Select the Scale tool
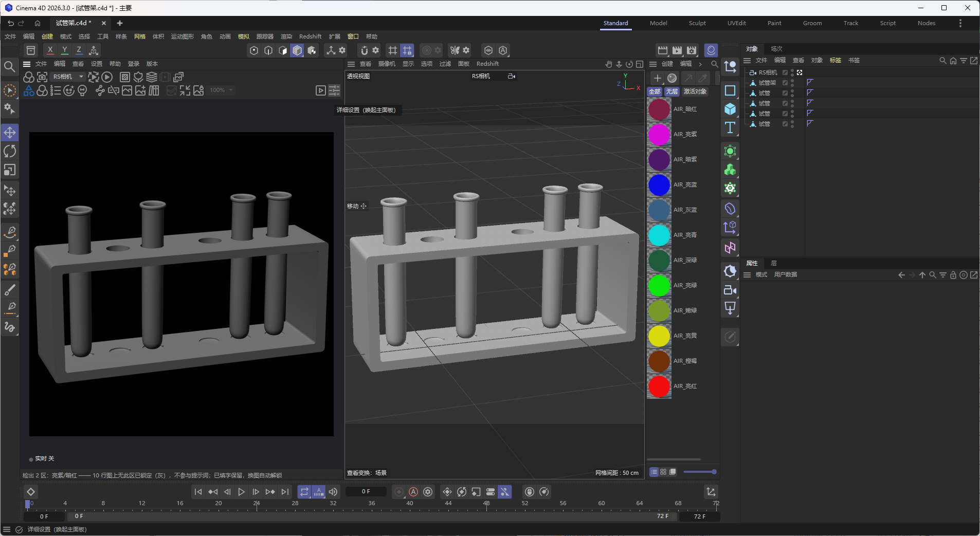This screenshot has height=536, width=980. 10,170
